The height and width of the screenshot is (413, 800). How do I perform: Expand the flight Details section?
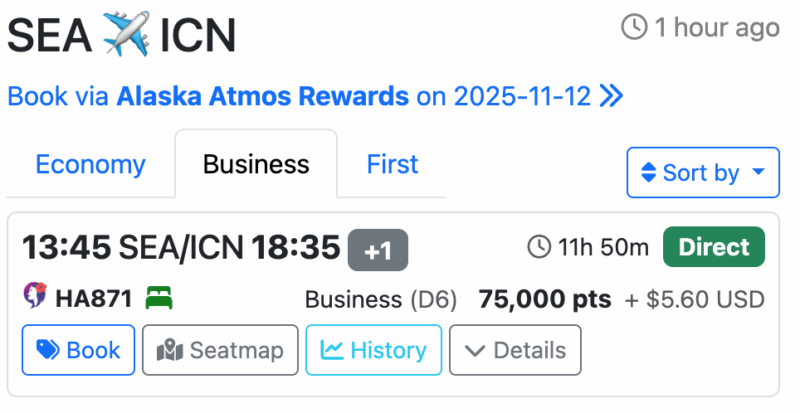coord(515,350)
